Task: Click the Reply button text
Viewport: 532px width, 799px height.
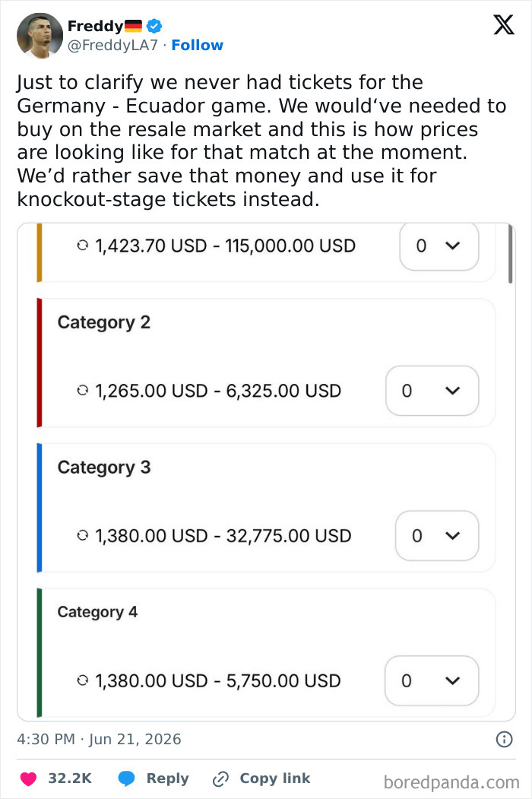Action: tap(168, 778)
